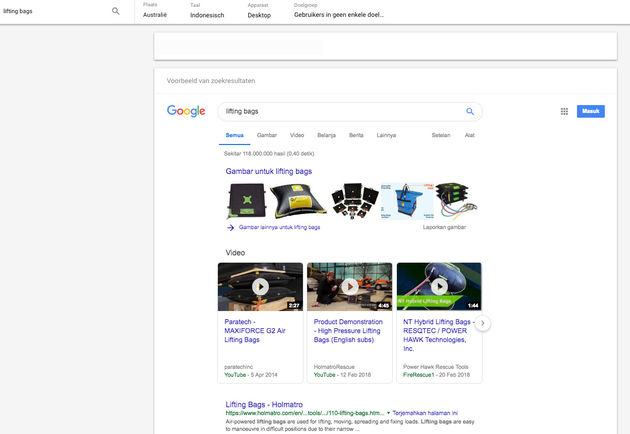Open the Alat search tools
This screenshot has width=630, height=434.
coord(469,135)
